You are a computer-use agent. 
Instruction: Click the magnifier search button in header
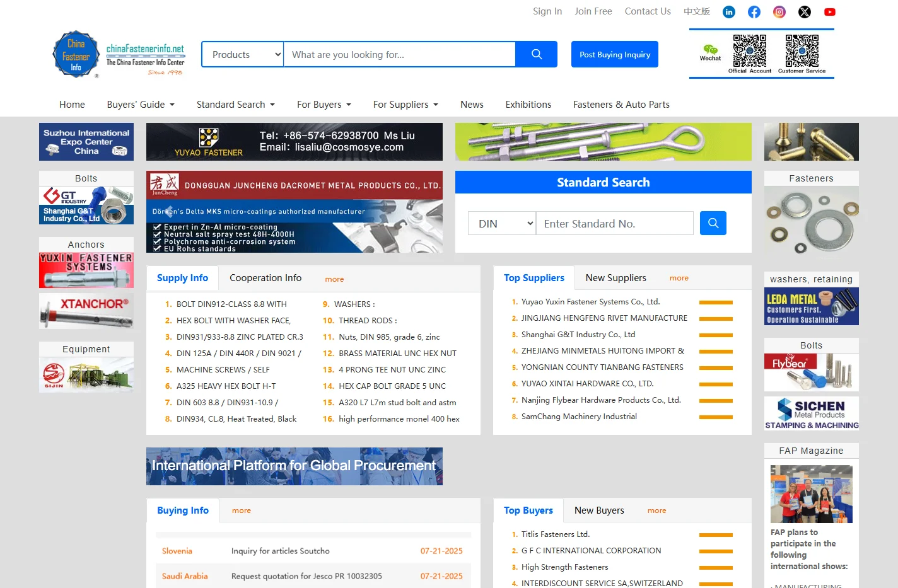pyautogui.click(x=537, y=54)
